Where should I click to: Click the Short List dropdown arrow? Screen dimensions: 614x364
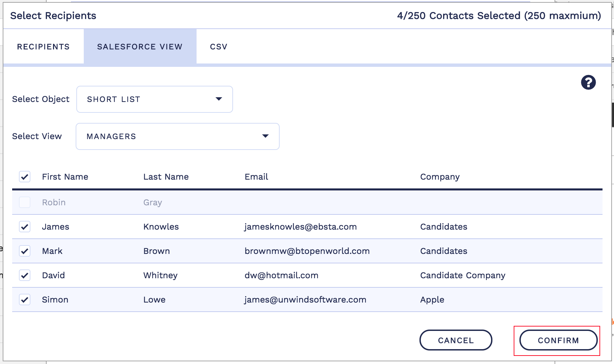(x=219, y=99)
